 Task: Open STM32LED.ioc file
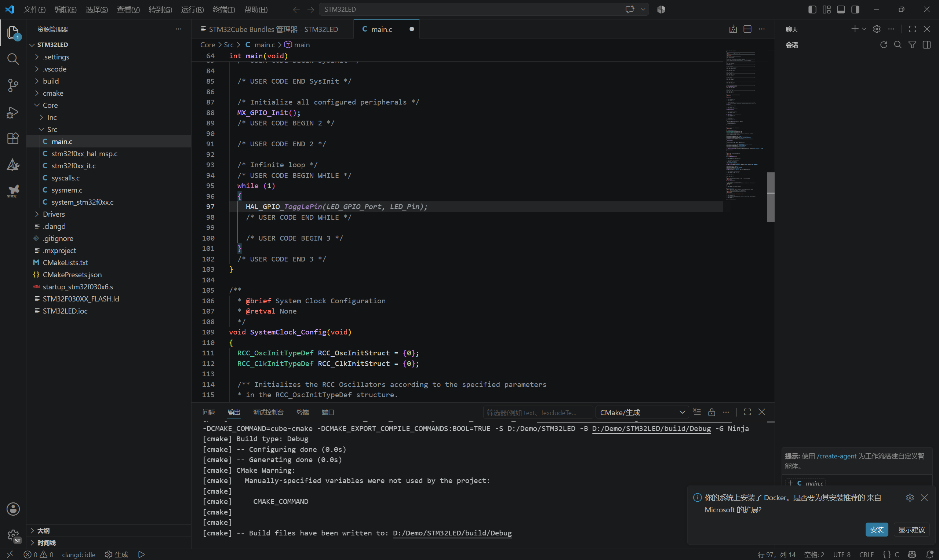(x=109, y=311)
